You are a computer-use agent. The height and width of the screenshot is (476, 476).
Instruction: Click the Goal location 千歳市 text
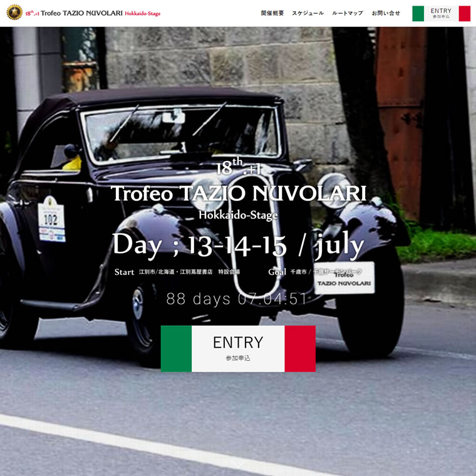(326, 272)
